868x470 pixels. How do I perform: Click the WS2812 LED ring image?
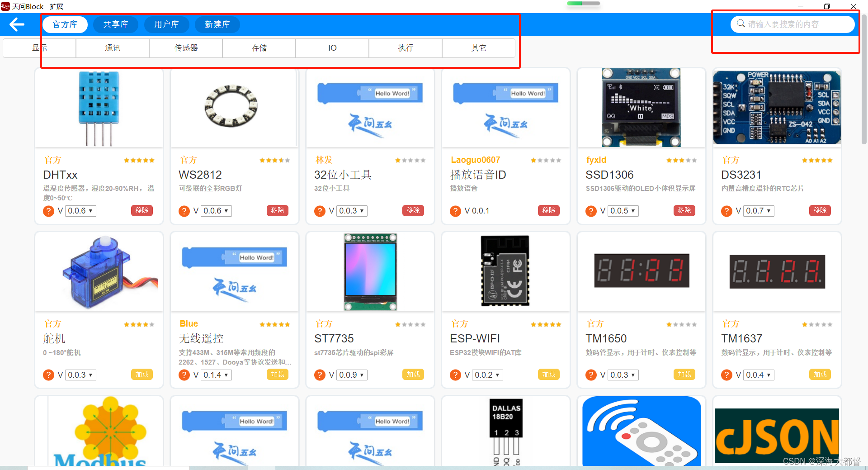(231, 106)
